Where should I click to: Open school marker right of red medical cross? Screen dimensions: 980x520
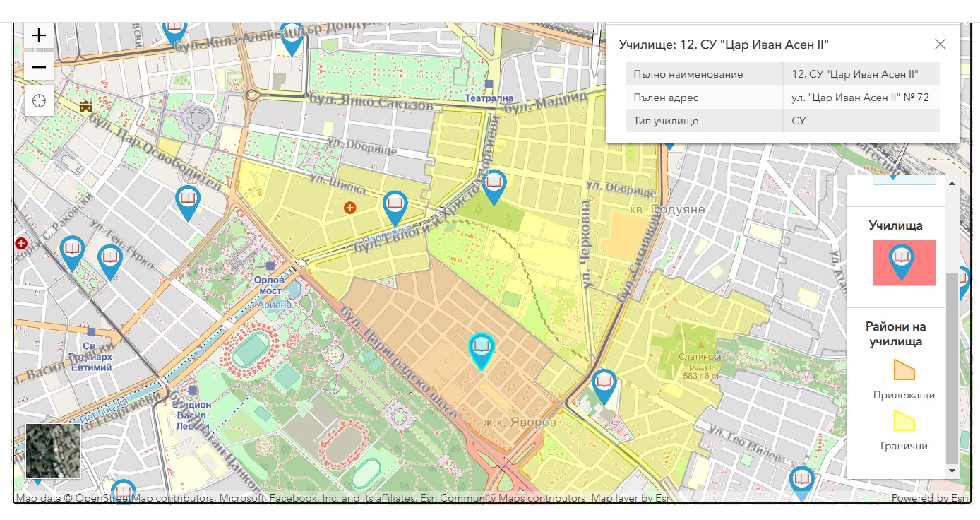coord(72,253)
